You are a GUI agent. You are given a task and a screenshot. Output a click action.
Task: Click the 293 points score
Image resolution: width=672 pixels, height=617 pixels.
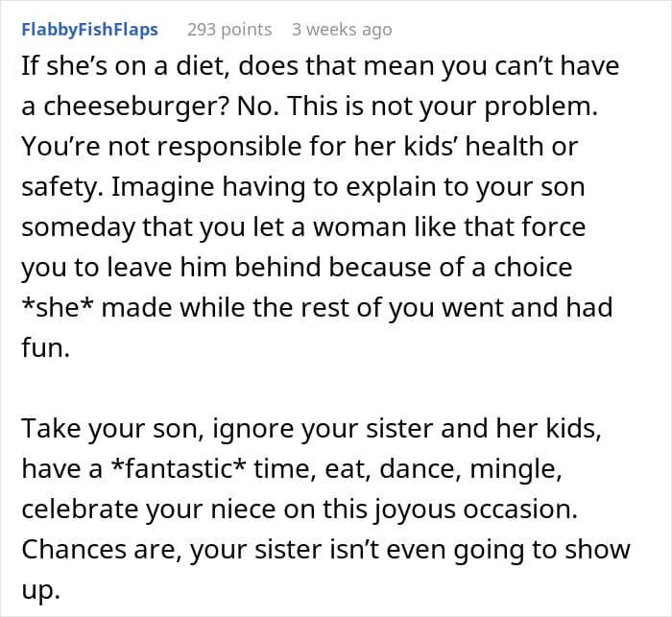coord(229,30)
